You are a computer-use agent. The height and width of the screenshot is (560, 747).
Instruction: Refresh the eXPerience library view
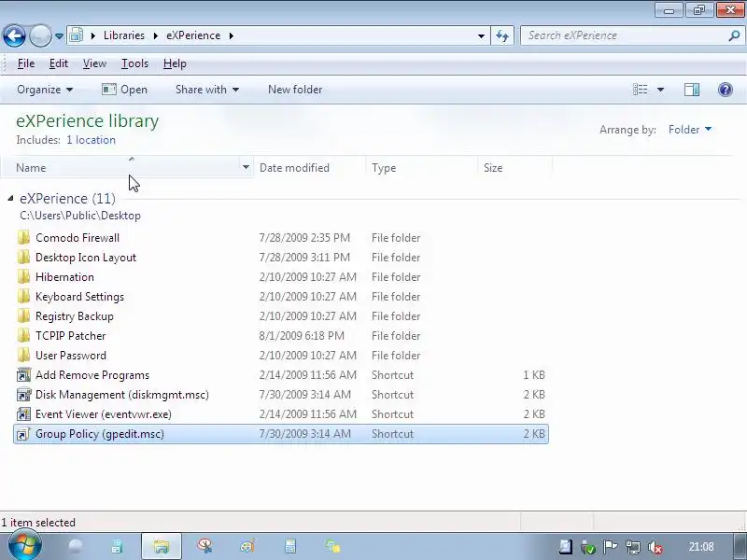coord(502,35)
